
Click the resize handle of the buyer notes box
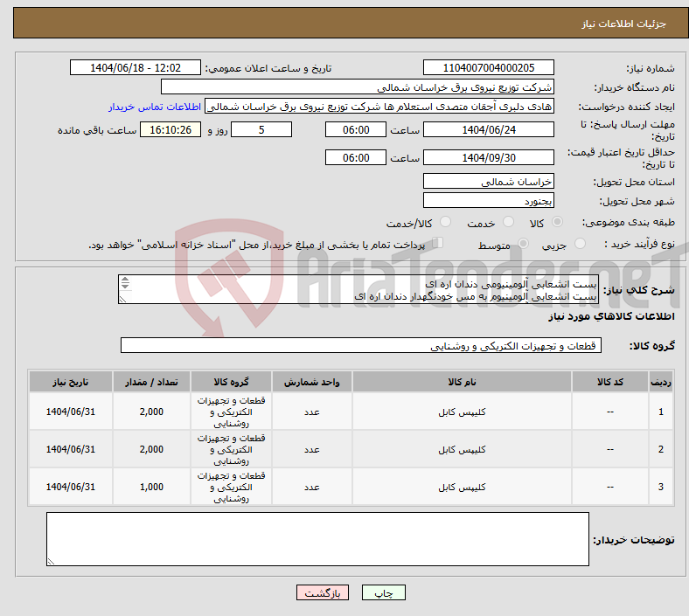51,560
